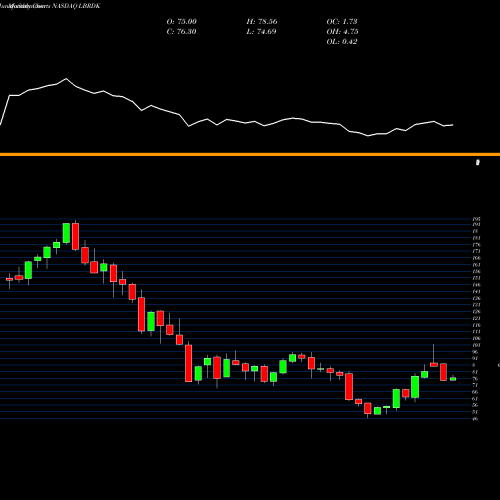
Task: Click the 46 price axis label
Action: [475, 419]
